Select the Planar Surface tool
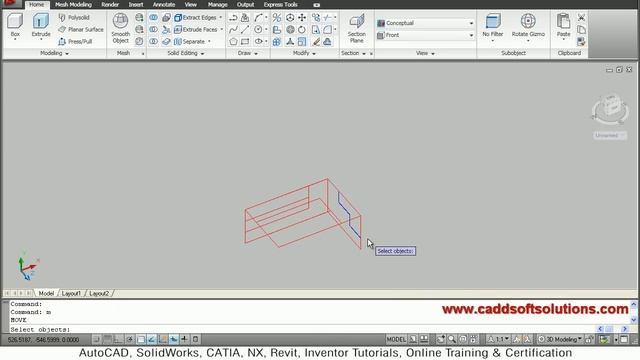 81,29
